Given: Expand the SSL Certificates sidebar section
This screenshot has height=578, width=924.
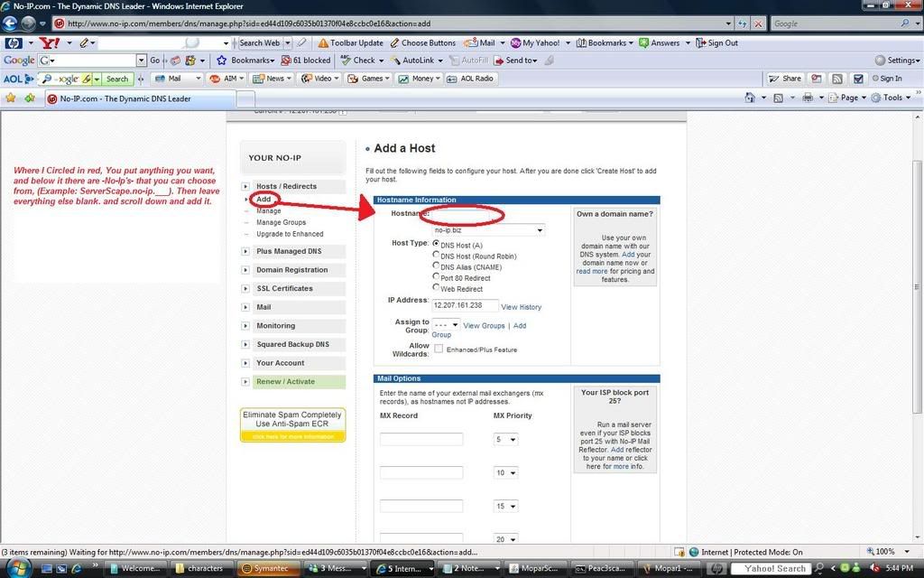Looking at the screenshot, I should [245, 288].
